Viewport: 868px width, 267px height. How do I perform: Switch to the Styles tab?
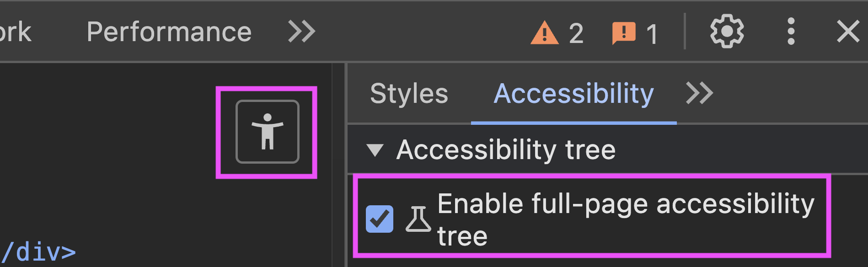[x=408, y=93]
